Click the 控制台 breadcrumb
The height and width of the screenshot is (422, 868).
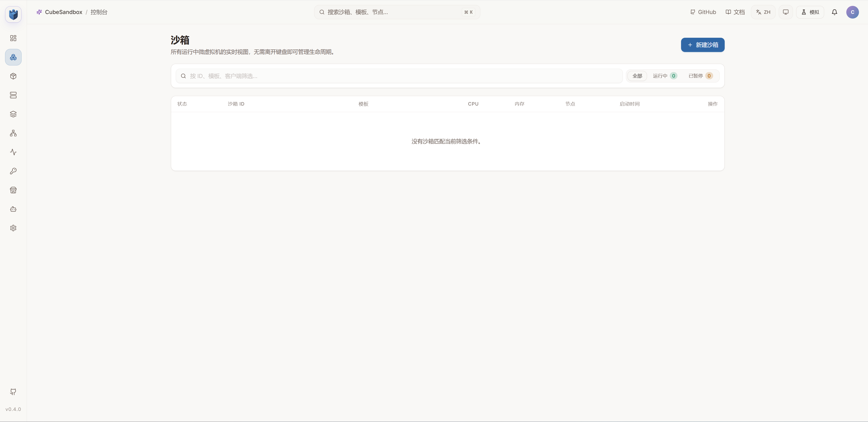tap(99, 12)
